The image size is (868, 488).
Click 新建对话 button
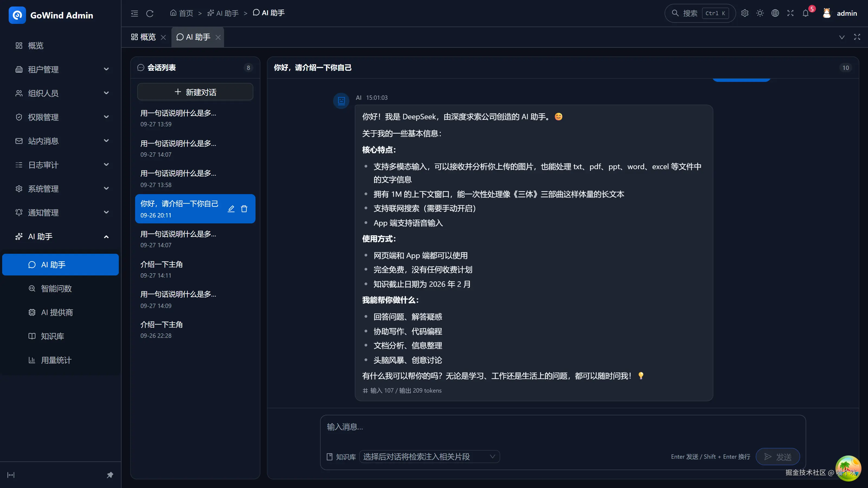coord(195,92)
